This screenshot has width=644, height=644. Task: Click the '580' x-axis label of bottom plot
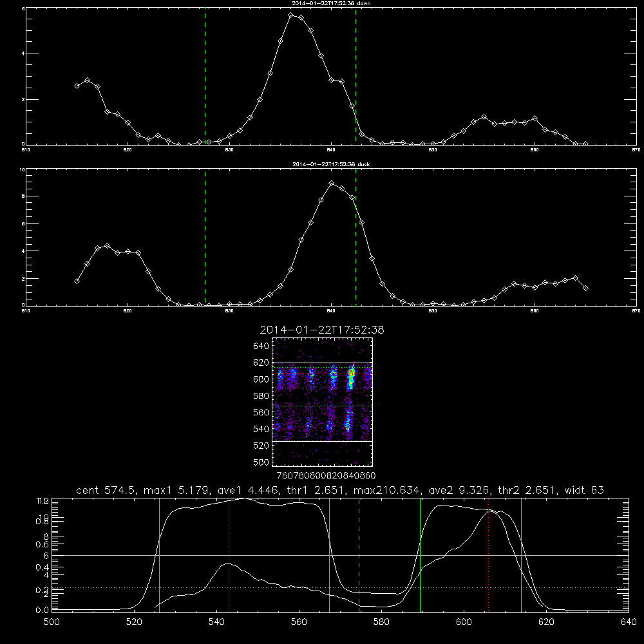tap(381, 622)
